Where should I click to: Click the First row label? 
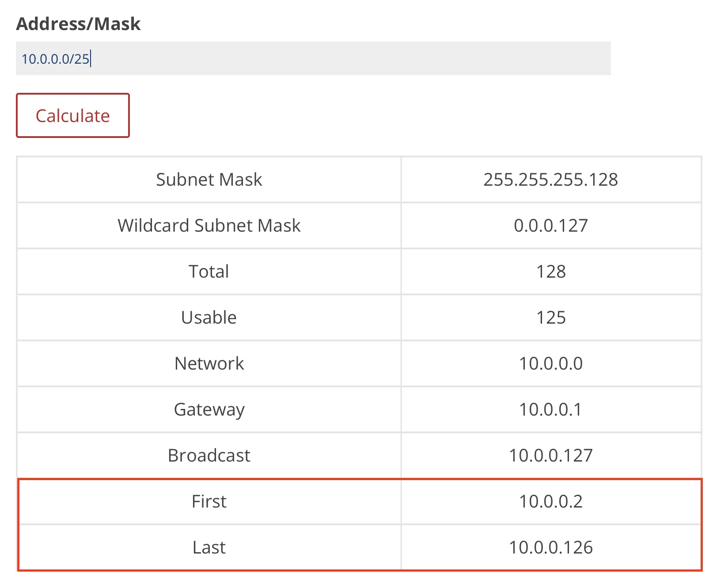pos(209,501)
